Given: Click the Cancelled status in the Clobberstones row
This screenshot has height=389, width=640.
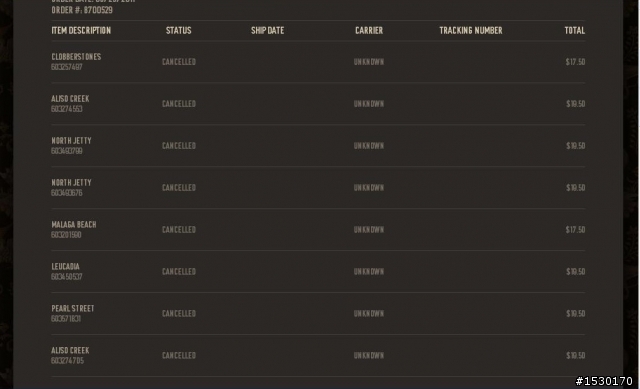Looking at the screenshot, I should click(179, 62).
